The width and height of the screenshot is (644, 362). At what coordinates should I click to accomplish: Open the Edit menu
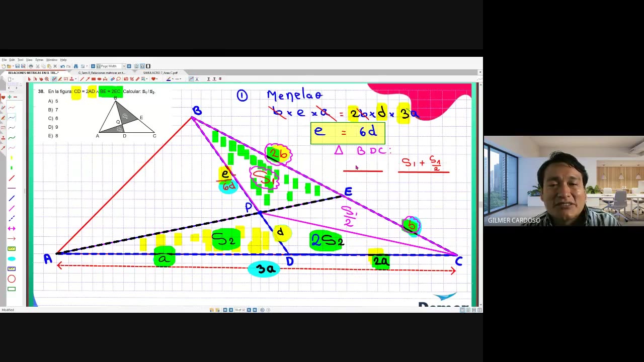(x=12, y=60)
